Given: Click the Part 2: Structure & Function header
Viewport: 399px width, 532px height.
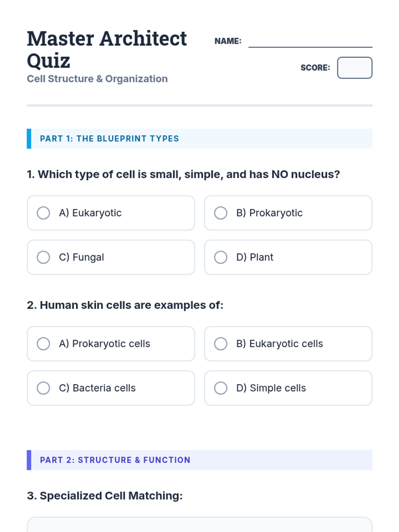Looking at the screenshot, I should pos(115,460).
